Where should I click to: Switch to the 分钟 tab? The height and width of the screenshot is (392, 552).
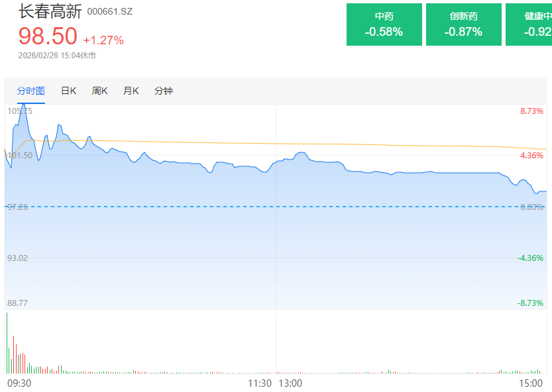(x=163, y=91)
